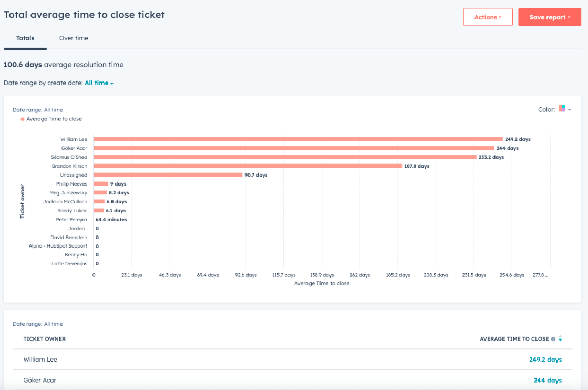This screenshot has height=390, width=588.
Task: Click the Color palette swatch
Action: pyautogui.click(x=562, y=108)
